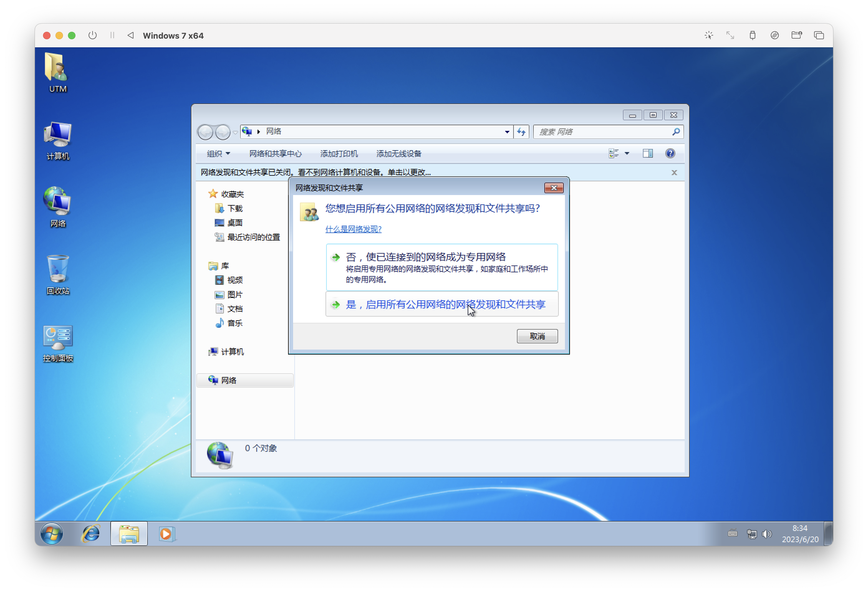Screen dimensions: 868x592
Task: Click the refresh icon next to address bar
Action: pos(521,132)
